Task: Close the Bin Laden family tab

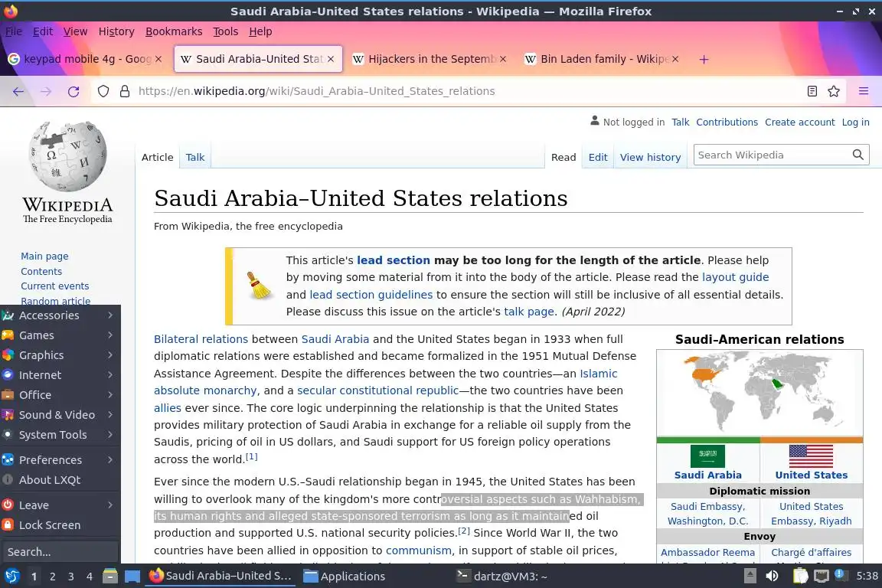Action: pyautogui.click(x=675, y=59)
